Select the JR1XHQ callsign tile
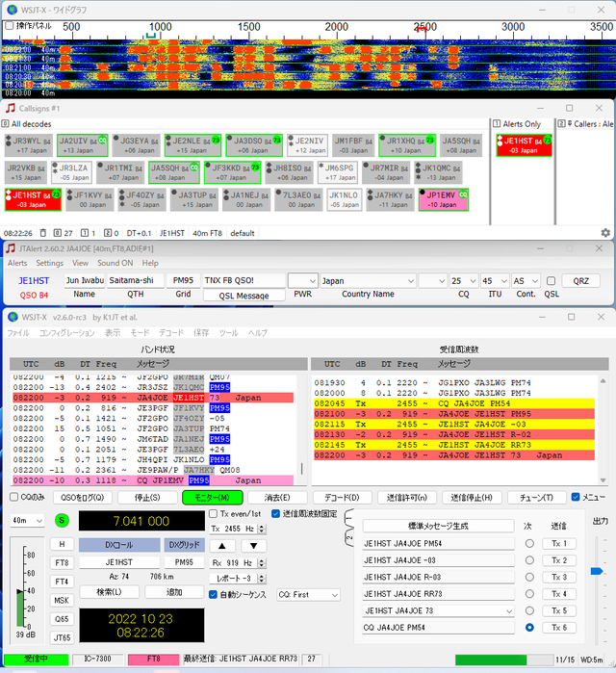 pyautogui.click(x=407, y=145)
